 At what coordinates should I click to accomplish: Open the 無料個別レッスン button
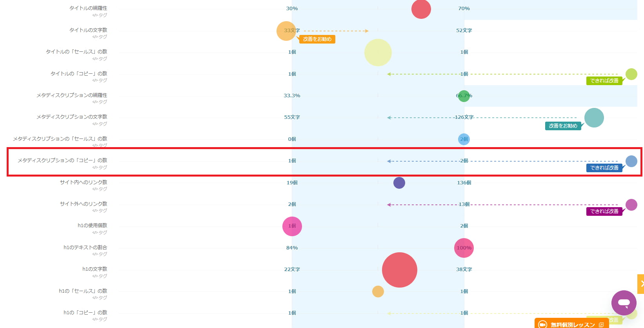point(572,324)
